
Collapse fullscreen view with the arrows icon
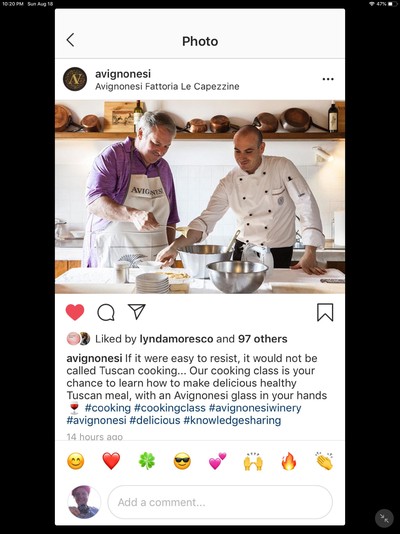tap(384, 518)
